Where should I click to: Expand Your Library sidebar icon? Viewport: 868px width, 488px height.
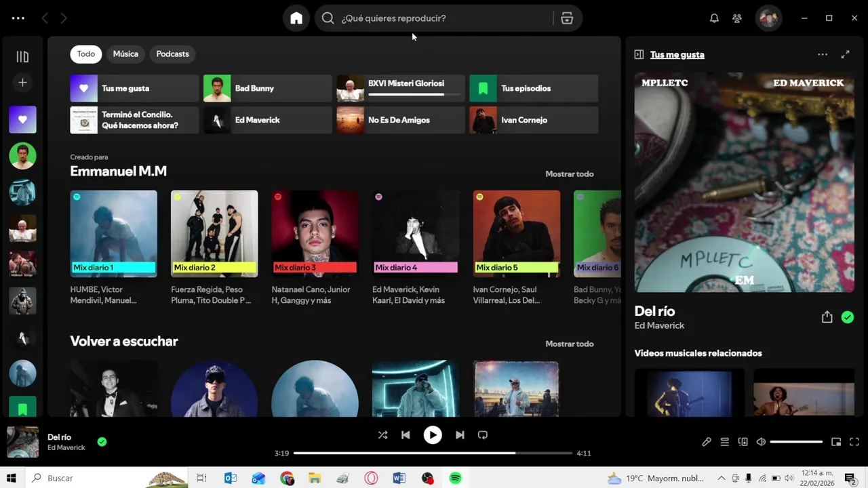(x=22, y=57)
